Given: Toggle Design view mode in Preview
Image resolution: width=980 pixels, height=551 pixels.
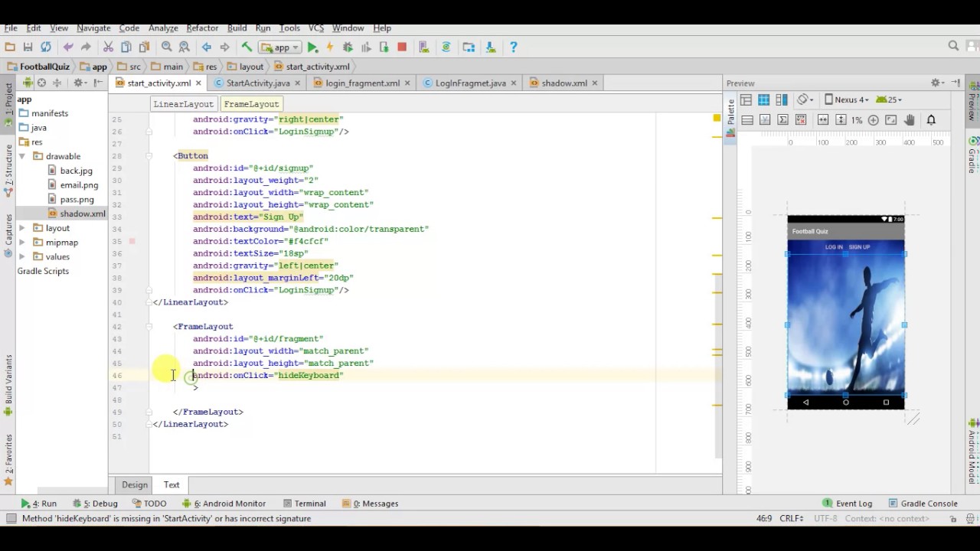Looking at the screenshot, I should tap(746, 100).
